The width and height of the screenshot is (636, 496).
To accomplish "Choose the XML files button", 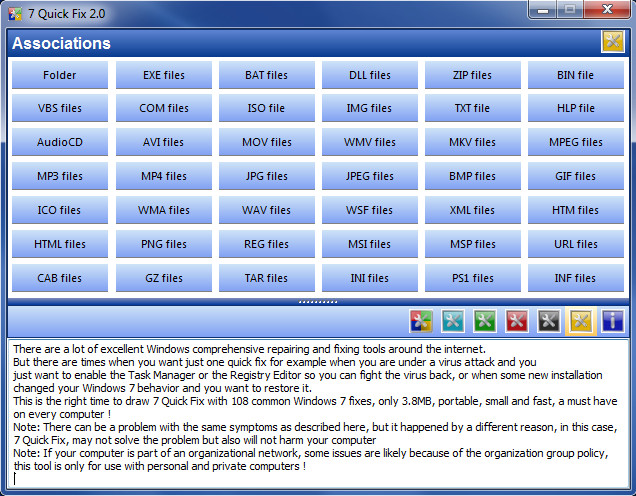I will pos(473,210).
